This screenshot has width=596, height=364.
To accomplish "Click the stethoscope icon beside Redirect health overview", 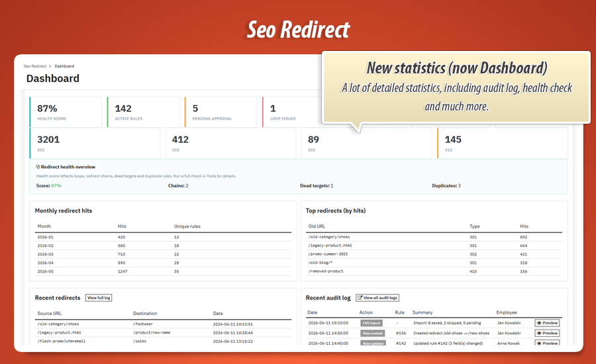I will point(38,167).
